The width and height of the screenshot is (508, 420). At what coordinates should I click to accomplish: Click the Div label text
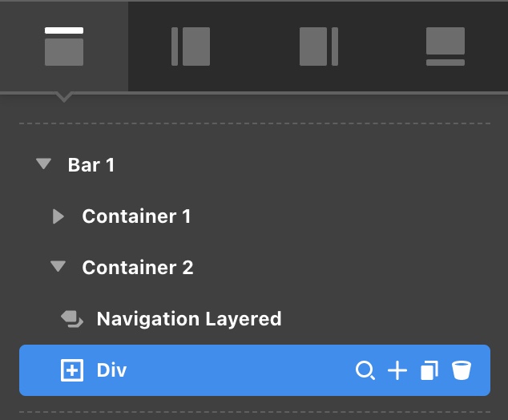[x=112, y=370]
